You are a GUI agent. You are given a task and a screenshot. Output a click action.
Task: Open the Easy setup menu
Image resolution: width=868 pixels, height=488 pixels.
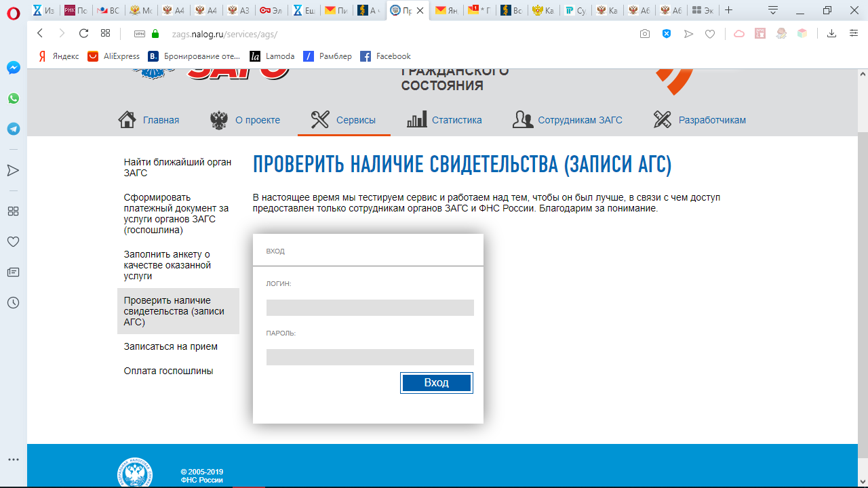853,34
